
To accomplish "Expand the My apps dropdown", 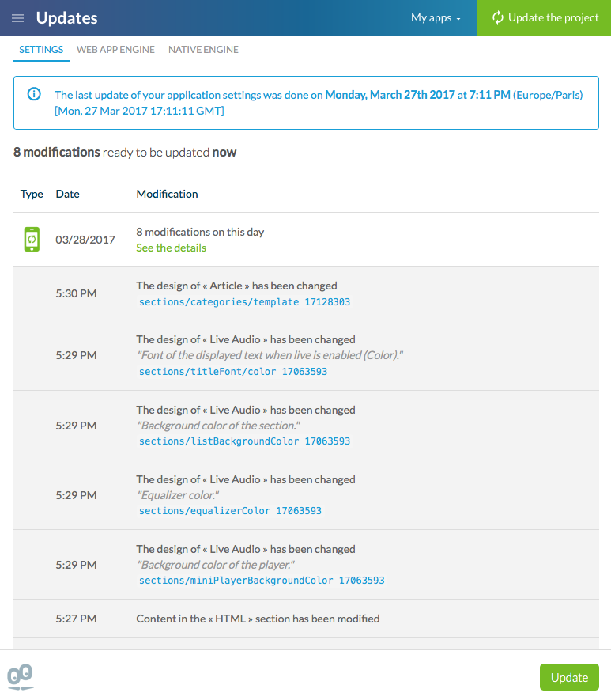I will click(x=436, y=18).
